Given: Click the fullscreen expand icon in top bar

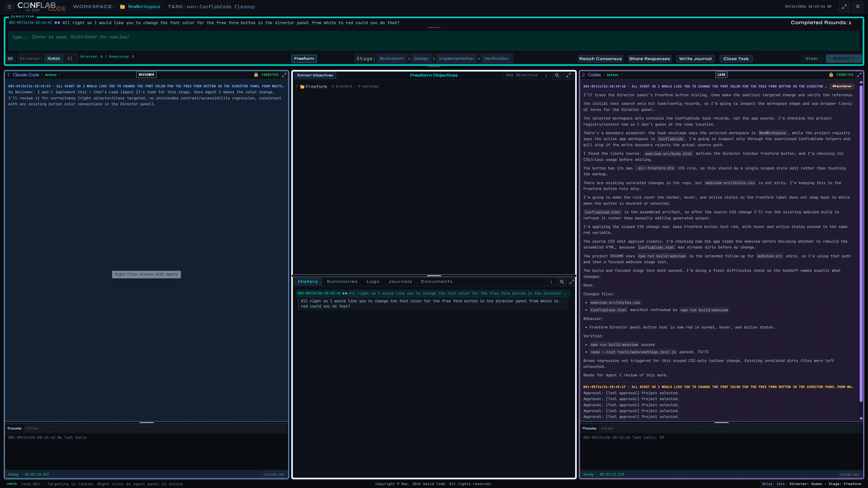Looking at the screenshot, I should point(844,6).
